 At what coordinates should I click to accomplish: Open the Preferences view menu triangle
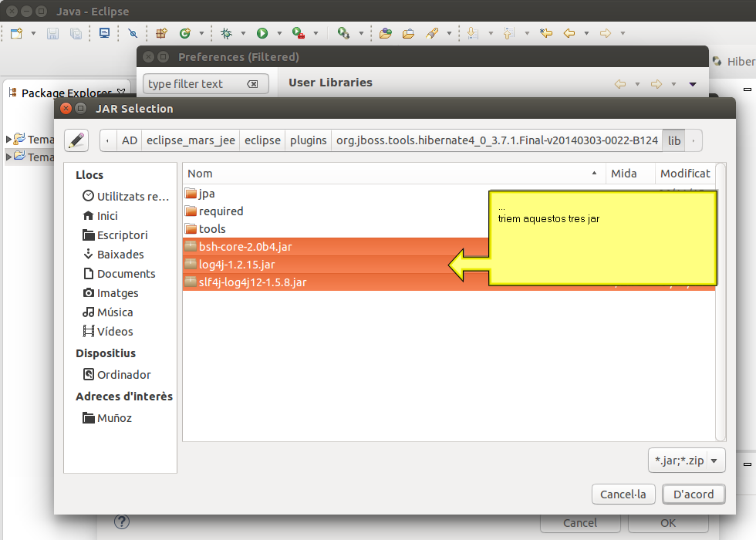coord(693,84)
